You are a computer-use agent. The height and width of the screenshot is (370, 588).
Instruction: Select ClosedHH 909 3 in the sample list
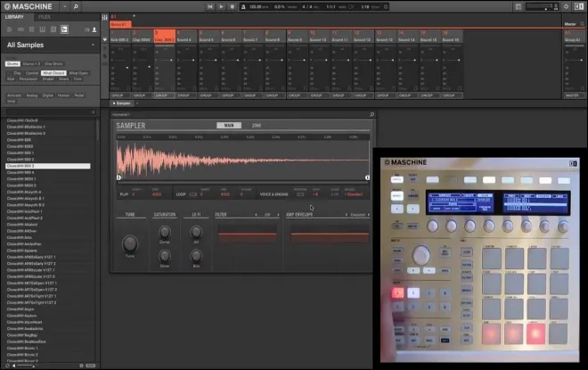click(47, 166)
